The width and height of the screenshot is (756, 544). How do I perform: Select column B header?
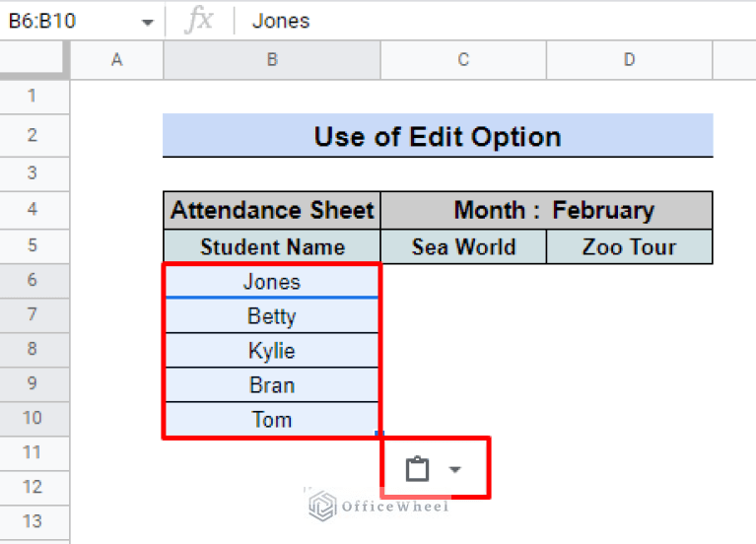[272, 60]
